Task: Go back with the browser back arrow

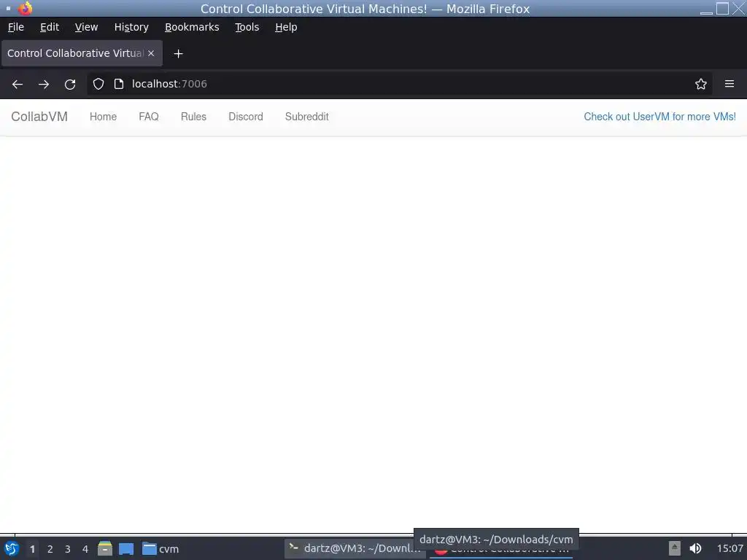Action: (18, 85)
